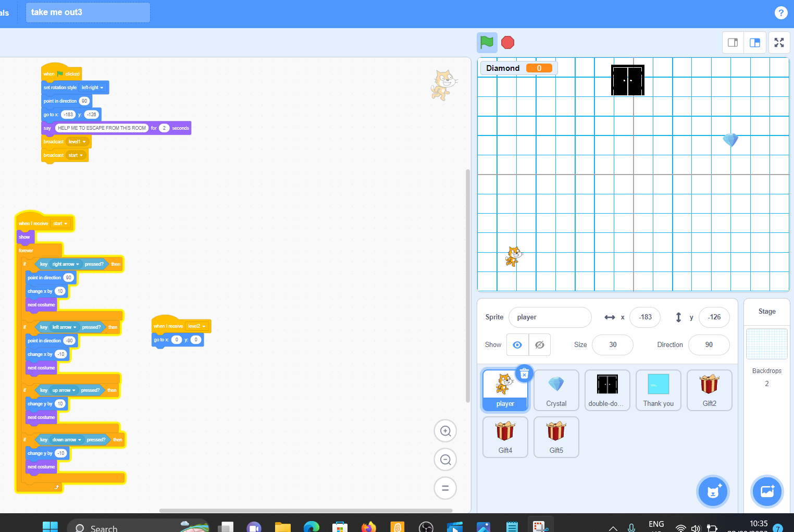Viewport: 794px width, 532px height.
Task: Click the green flag to run the project
Action: click(487, 42)
